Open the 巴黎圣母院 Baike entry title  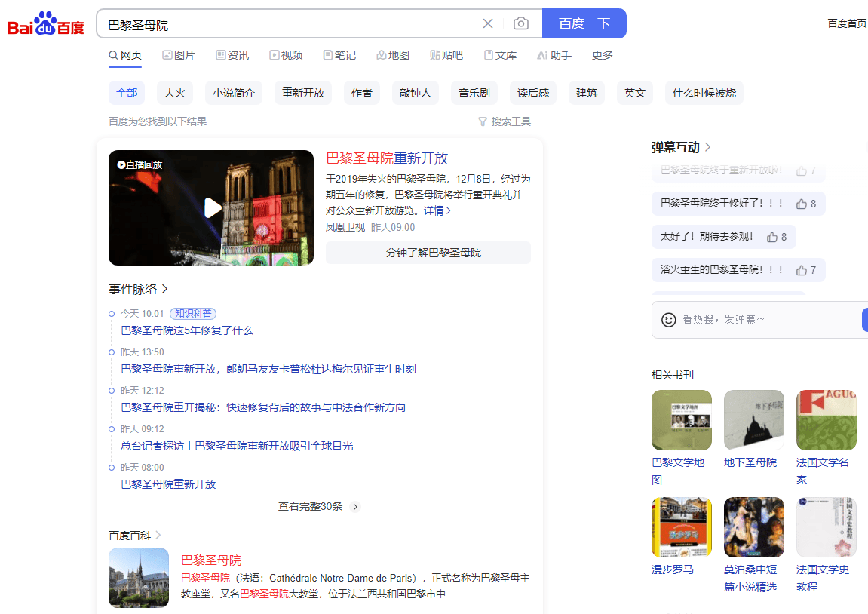211,560
